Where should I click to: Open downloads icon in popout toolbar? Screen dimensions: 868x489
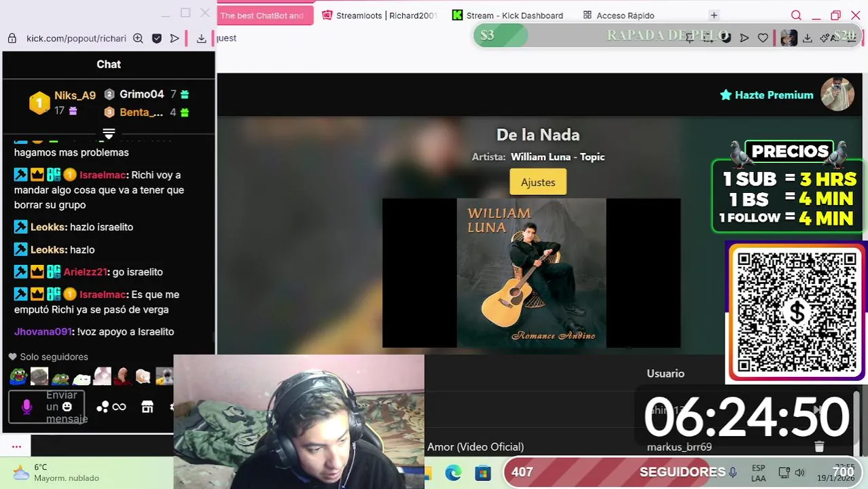pos(201,39)
